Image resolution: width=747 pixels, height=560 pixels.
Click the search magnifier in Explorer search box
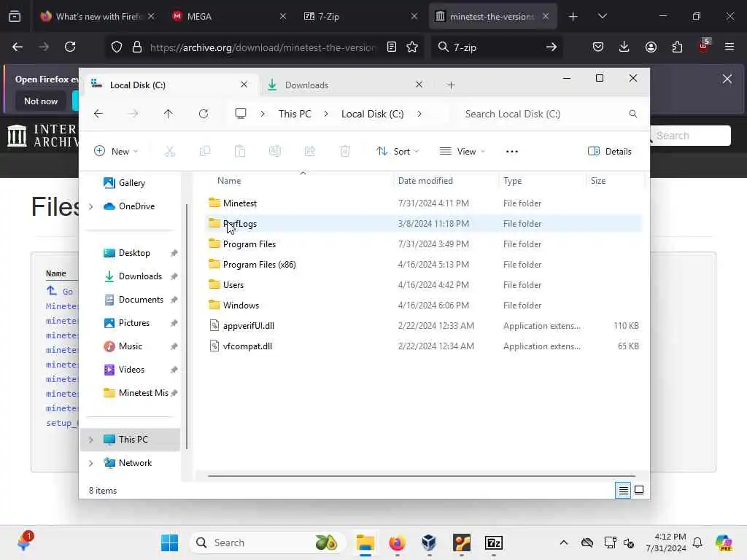632,114
